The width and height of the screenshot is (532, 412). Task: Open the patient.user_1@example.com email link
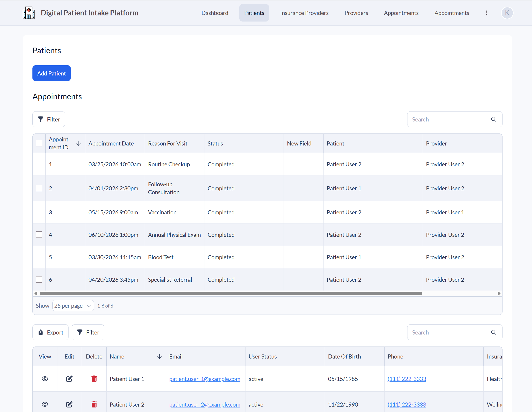tap(205, 379)
